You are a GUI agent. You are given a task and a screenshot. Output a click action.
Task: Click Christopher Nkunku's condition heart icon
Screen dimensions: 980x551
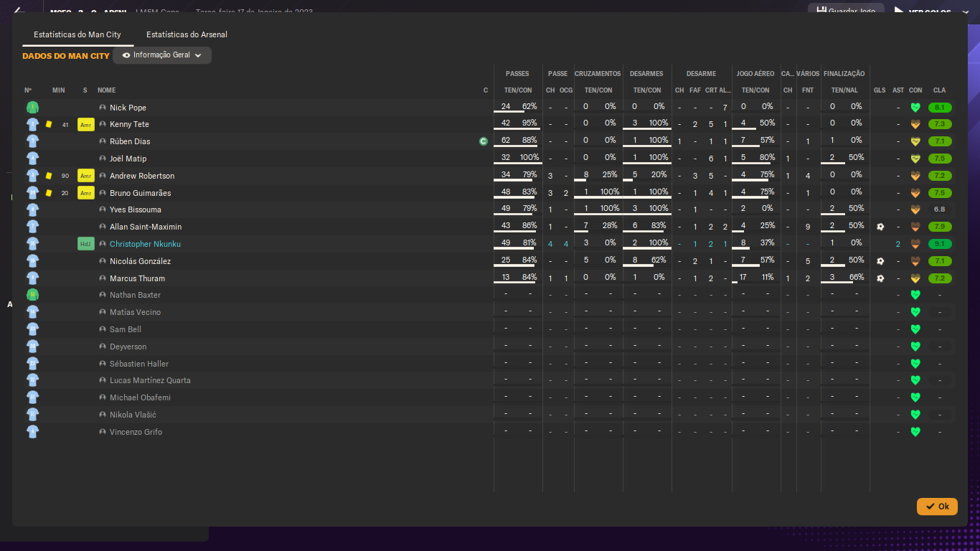[915, 244]
